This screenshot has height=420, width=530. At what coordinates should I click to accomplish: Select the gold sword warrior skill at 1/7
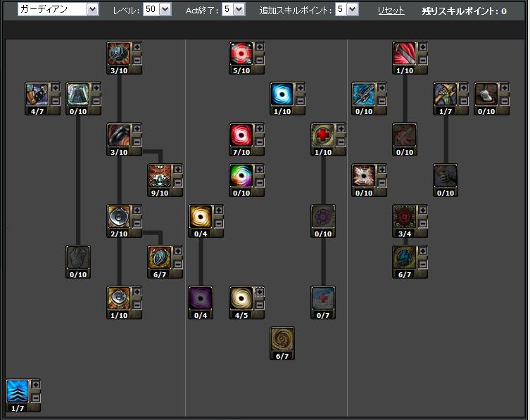click(x=446, y=94)
